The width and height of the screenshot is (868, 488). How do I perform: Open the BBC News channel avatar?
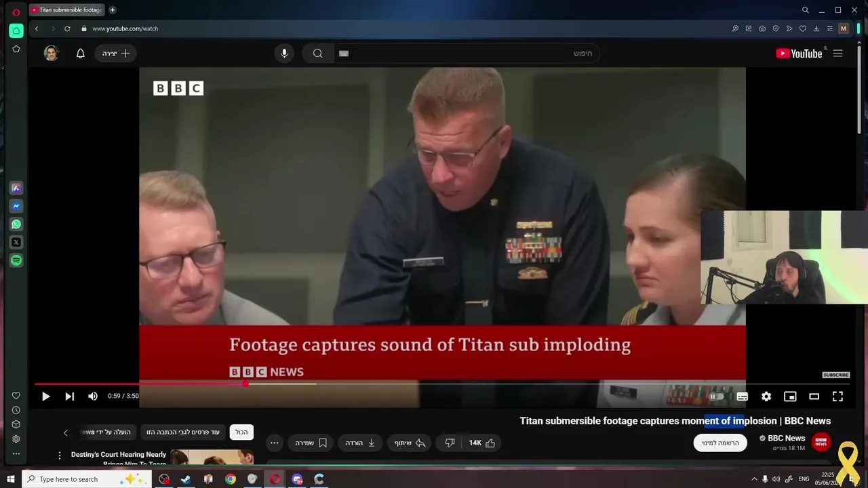[821, 443]
